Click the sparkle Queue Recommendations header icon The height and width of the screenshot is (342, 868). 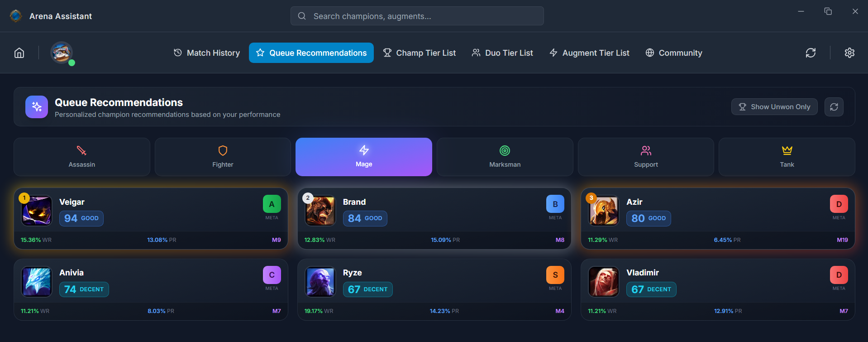click(37, 107)
